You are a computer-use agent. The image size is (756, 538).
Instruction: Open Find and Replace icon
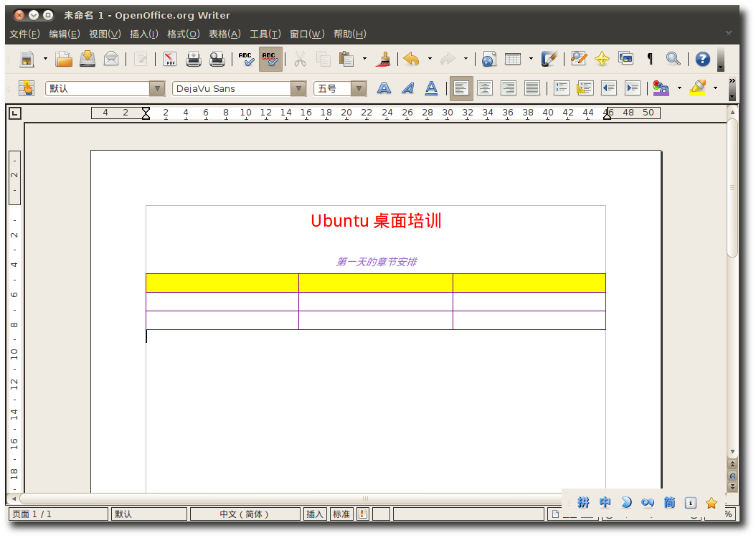579,60
